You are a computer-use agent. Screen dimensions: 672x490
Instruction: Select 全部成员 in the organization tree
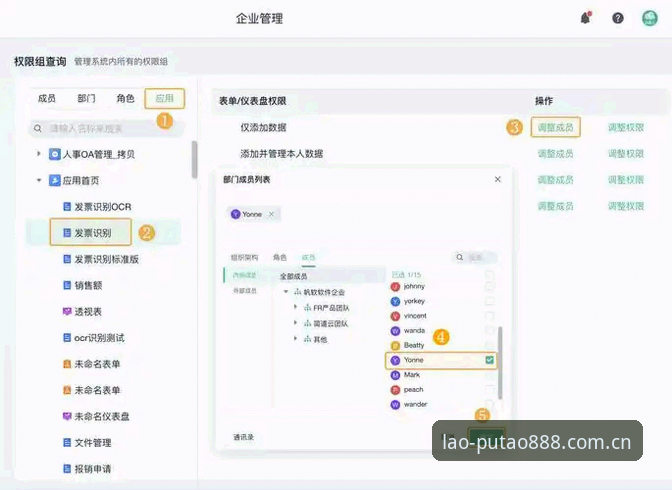pos(294,277)
